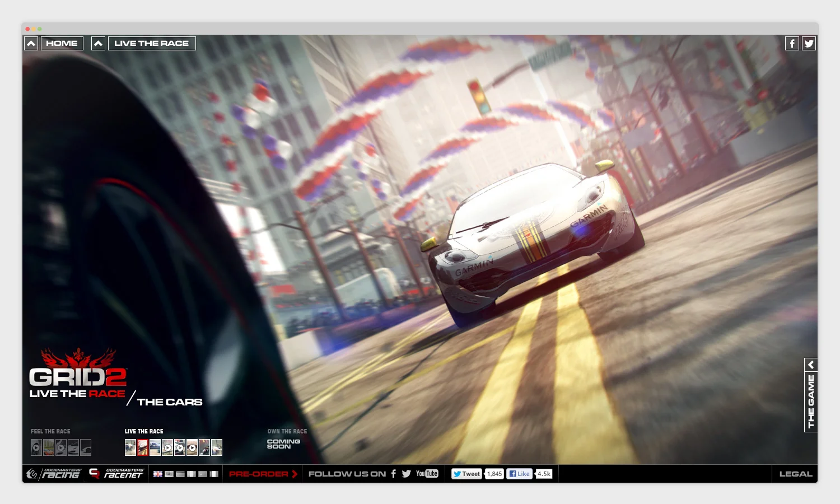Select the UK flag language option
This screenshot has height=504, width=840.
coord(157,474)
